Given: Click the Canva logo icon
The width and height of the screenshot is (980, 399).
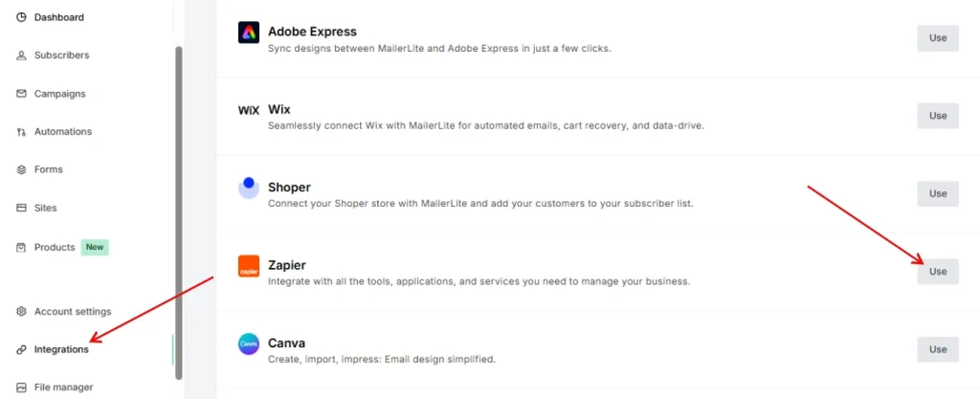Looking at the screenshot, I should tap(249, 344).
